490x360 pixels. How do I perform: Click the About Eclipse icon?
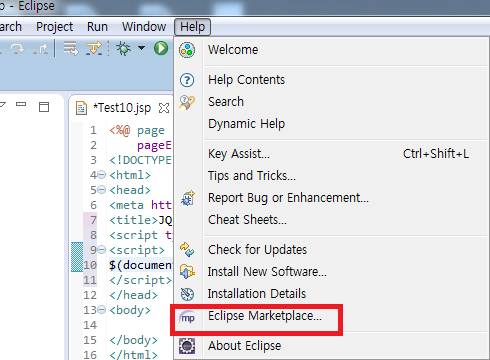click(x=187, y=346)
